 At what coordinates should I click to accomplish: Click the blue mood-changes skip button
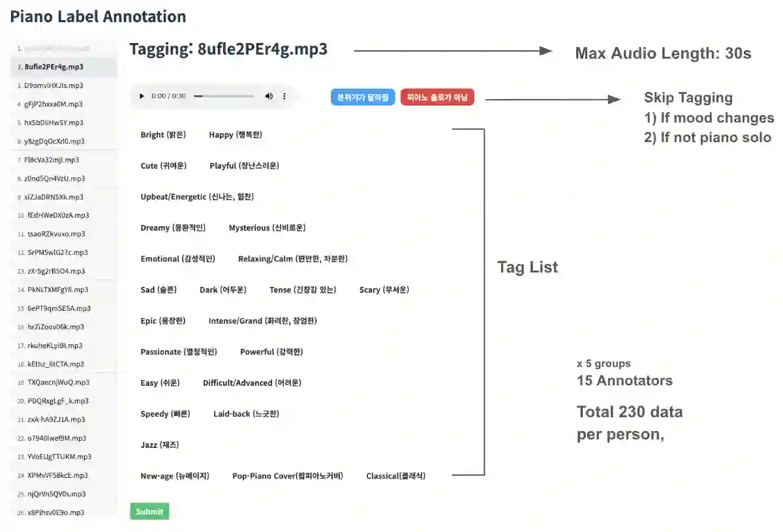click(x=363, y=97)
